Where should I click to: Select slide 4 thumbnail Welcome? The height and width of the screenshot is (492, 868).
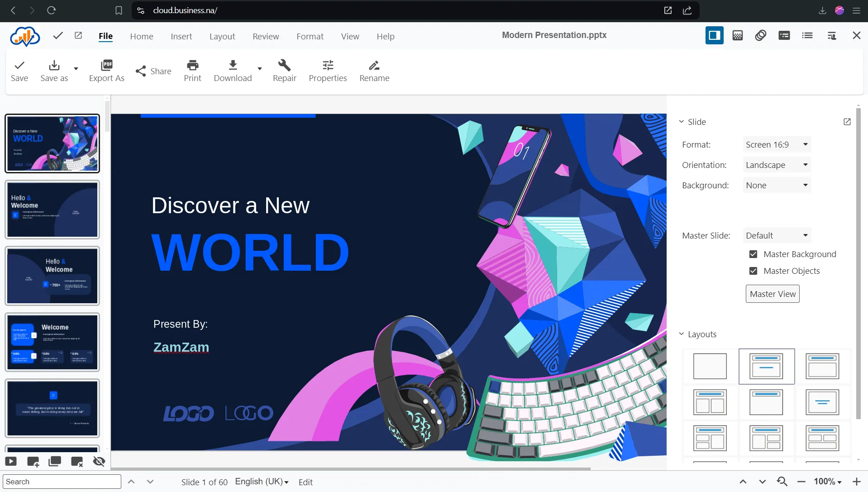click(52, 342)
